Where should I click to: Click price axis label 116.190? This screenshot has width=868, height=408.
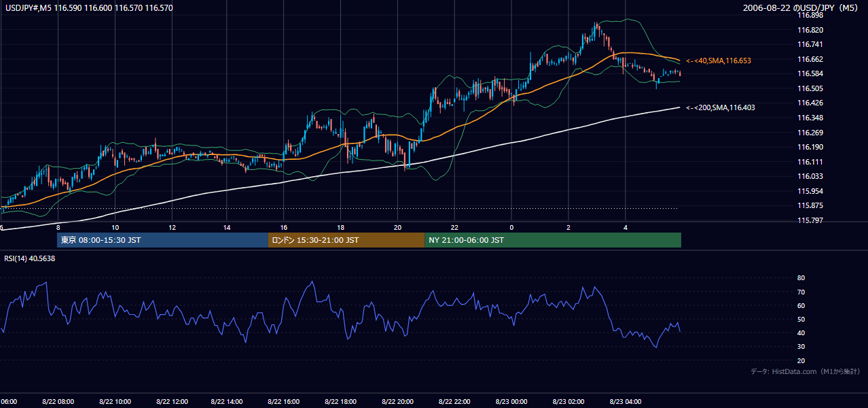(x=810, y=147)
